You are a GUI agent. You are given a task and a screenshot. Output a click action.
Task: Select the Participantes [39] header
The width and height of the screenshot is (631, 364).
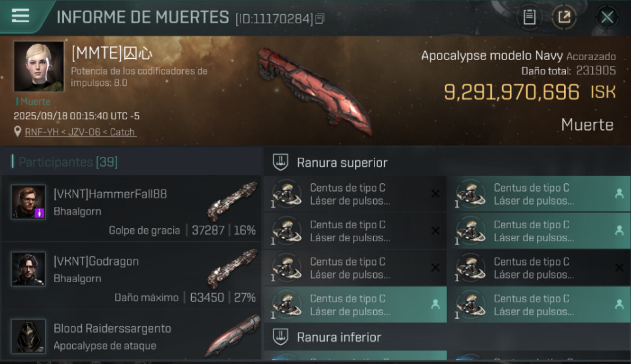[x=68, y=162]
